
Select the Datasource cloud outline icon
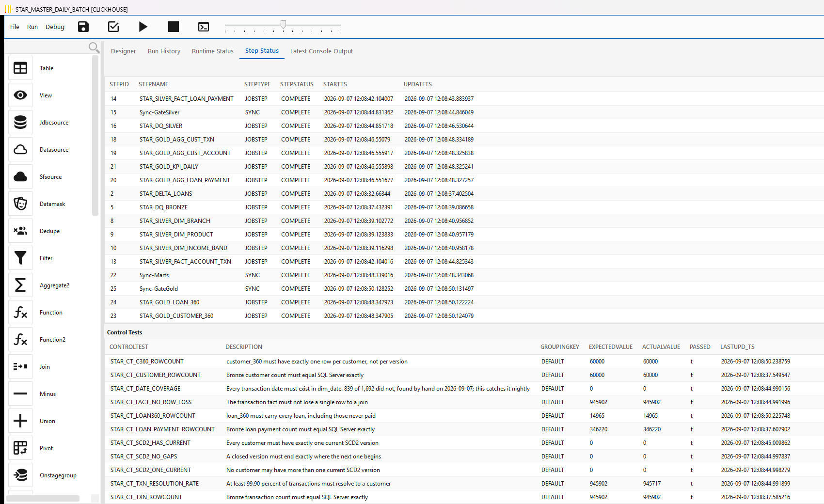point(20,150)
